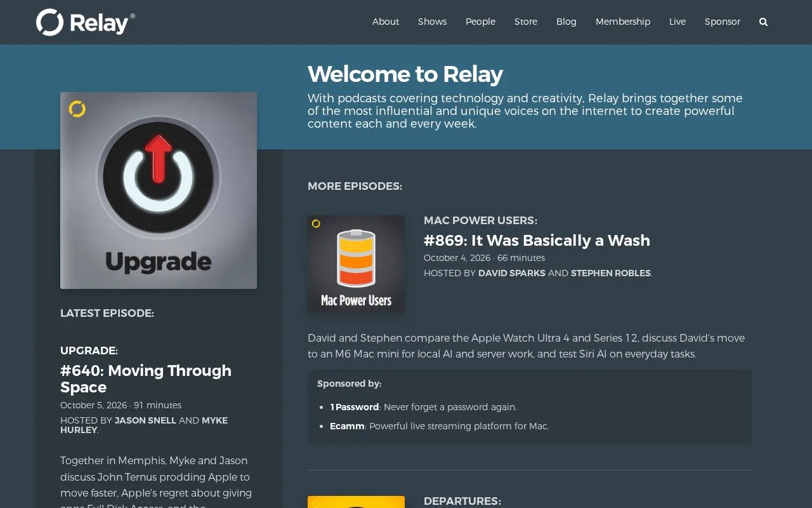Click the Sponsored by: label

349,384
